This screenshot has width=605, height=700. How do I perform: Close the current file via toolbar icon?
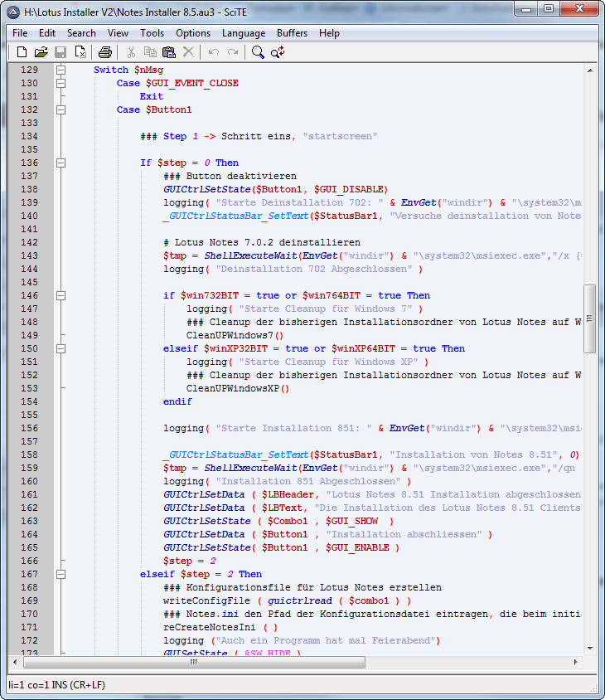coord(80,52)
